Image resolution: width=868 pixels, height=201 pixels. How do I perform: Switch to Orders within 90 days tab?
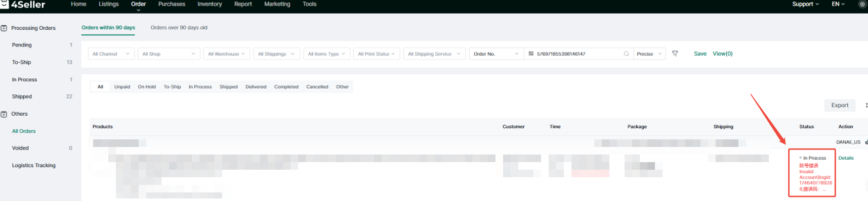108,28
